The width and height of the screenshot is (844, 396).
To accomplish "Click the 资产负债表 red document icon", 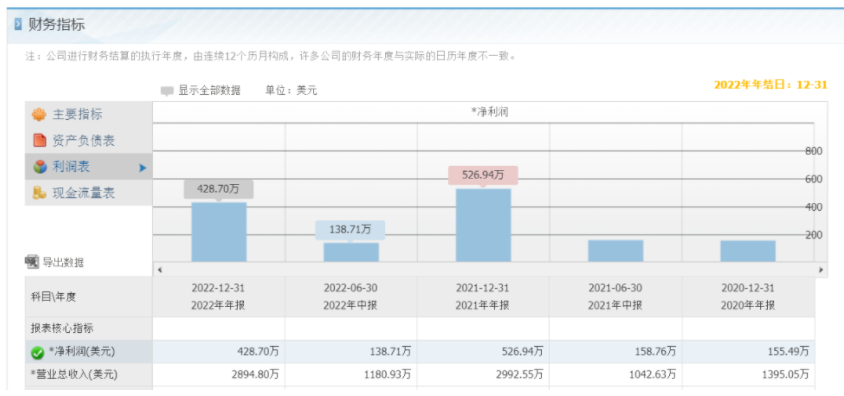I will pos(39,141).
